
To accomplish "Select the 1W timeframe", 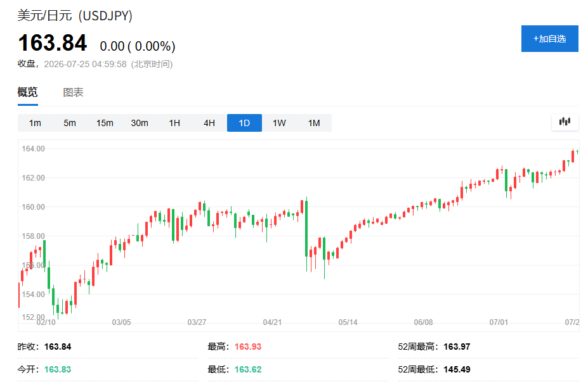I will pyautogui.click(x=279, y=123).
